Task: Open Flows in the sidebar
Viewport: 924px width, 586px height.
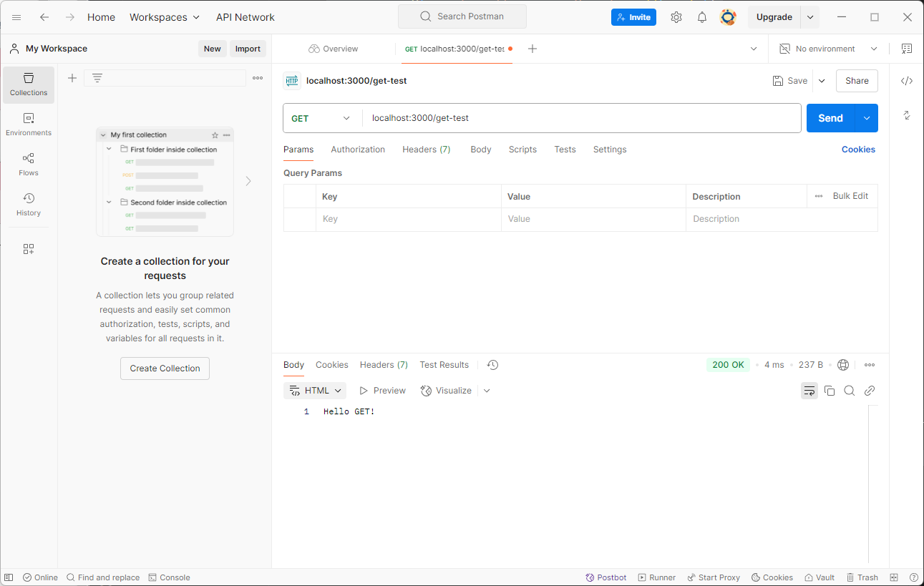Action: click(x=29, y=165)
